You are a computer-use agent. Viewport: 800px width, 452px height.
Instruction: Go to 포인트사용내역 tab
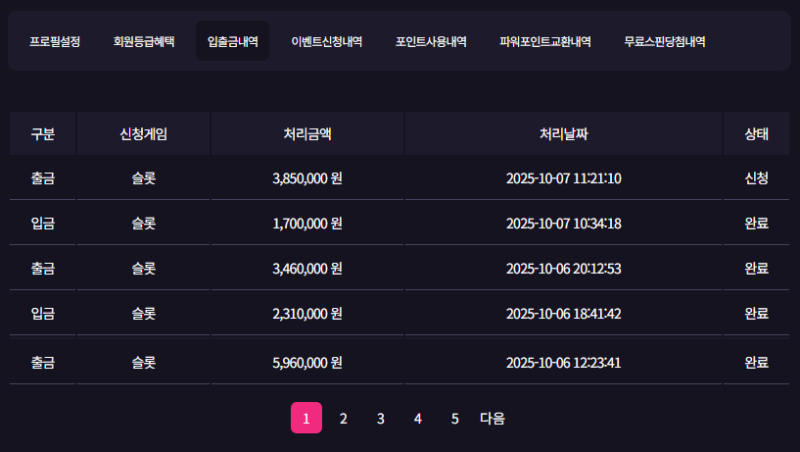[431, 42]
